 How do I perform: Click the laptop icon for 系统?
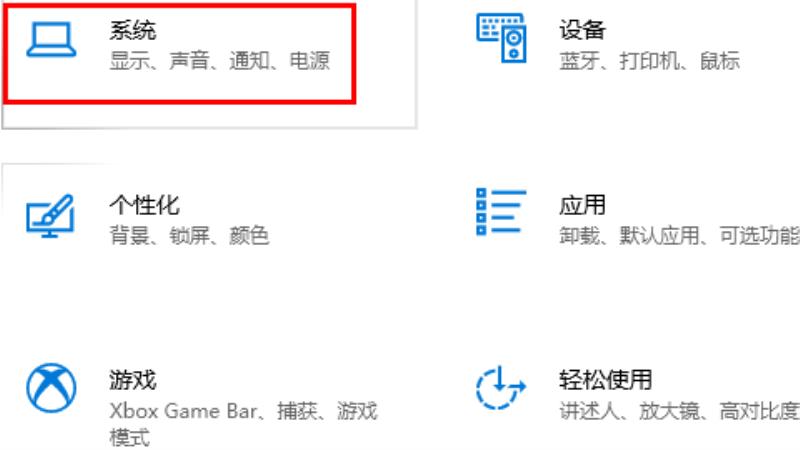click(51, 39)
